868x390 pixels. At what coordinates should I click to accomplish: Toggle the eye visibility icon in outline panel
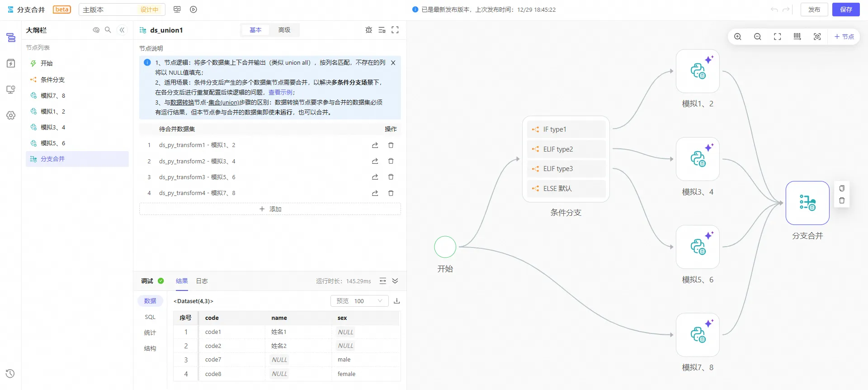click(96, 30)
